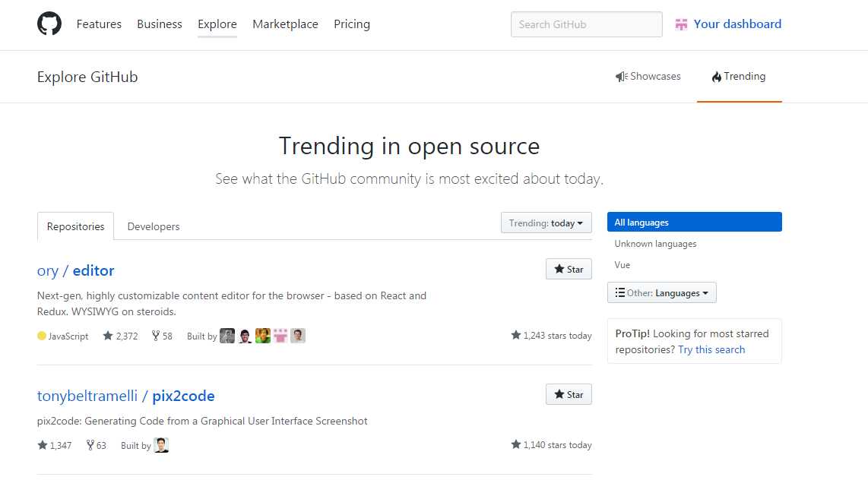Open first contributor avatar of ory/editor
This screenshot has width=868, height=480.
pos(227,336)
